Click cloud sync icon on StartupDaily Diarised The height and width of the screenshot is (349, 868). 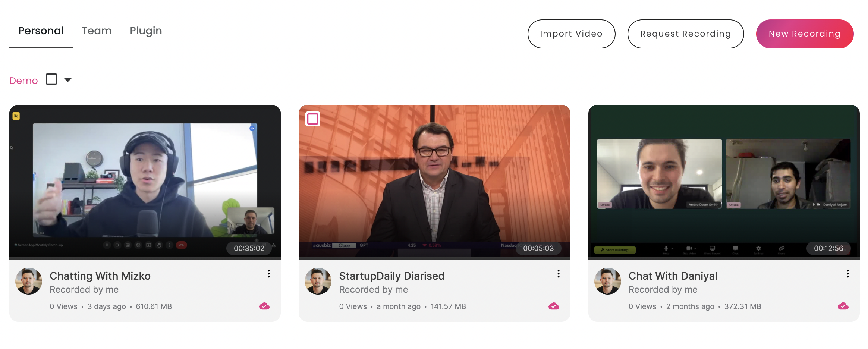pyautogui.click(x=554, y=306)
